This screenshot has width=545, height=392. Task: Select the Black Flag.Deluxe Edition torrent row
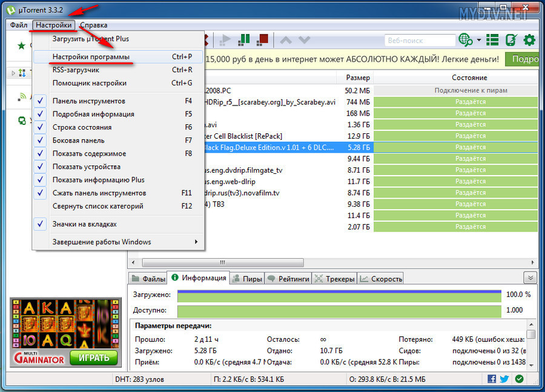(370, 147)
